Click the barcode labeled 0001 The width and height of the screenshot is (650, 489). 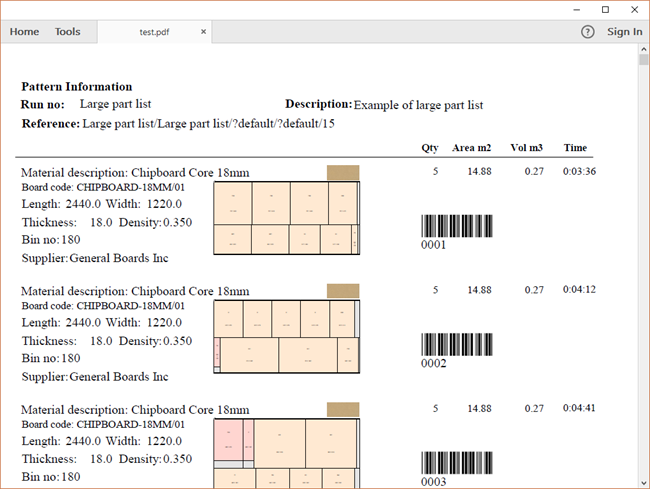point(456,226)
